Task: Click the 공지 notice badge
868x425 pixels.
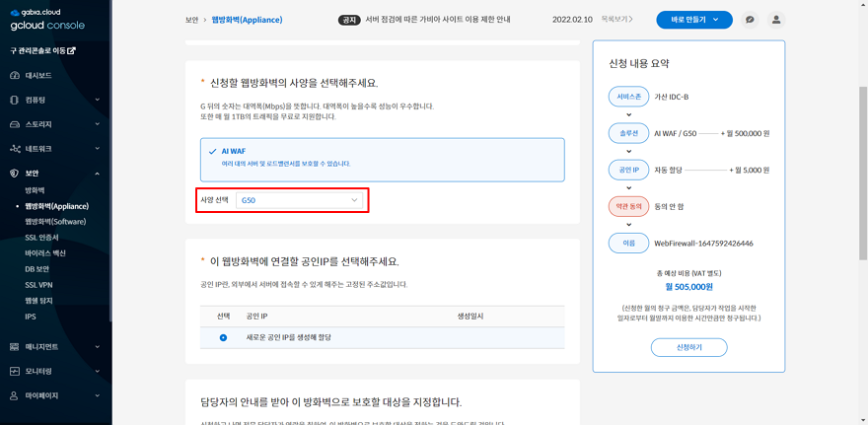Action: pos(349,20)
